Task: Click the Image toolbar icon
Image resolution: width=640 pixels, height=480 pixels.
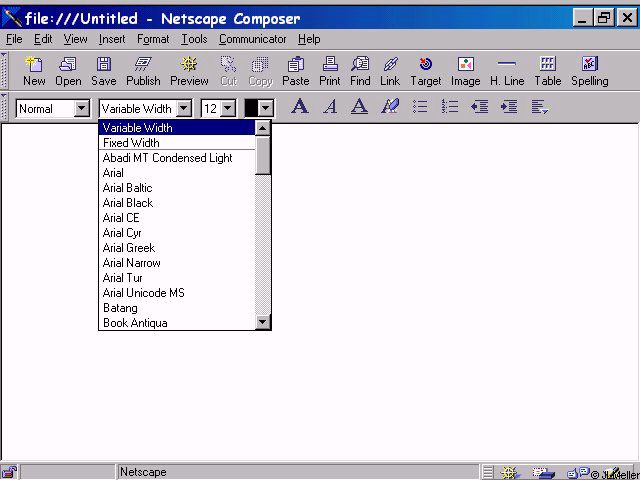Action: coord(465,71)
